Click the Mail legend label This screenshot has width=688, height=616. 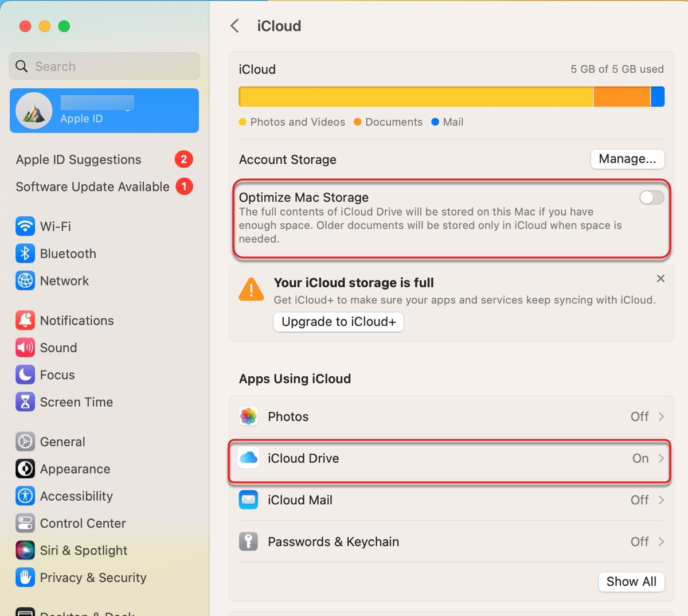click(453, 122)
